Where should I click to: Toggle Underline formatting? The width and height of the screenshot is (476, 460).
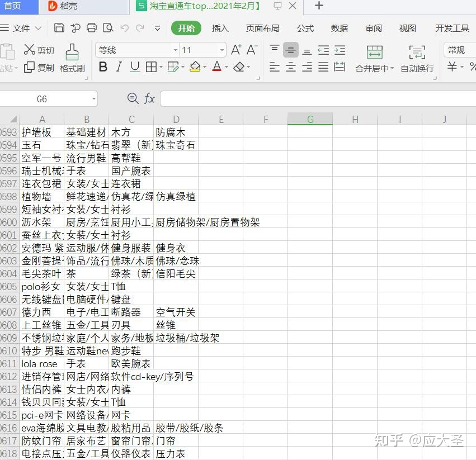click(x=135, y=67)
